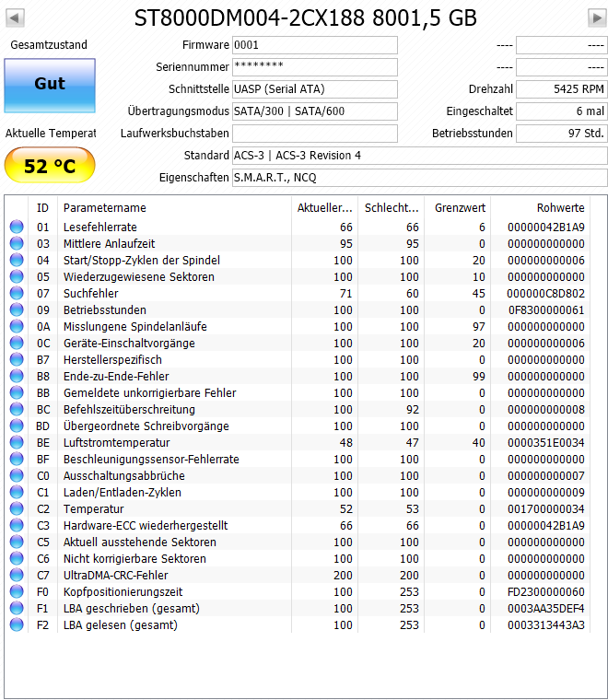Click raw value 0F8300000061
This screenshot has height=700, width=608.
pyautogui.click(x=546, y=309)
